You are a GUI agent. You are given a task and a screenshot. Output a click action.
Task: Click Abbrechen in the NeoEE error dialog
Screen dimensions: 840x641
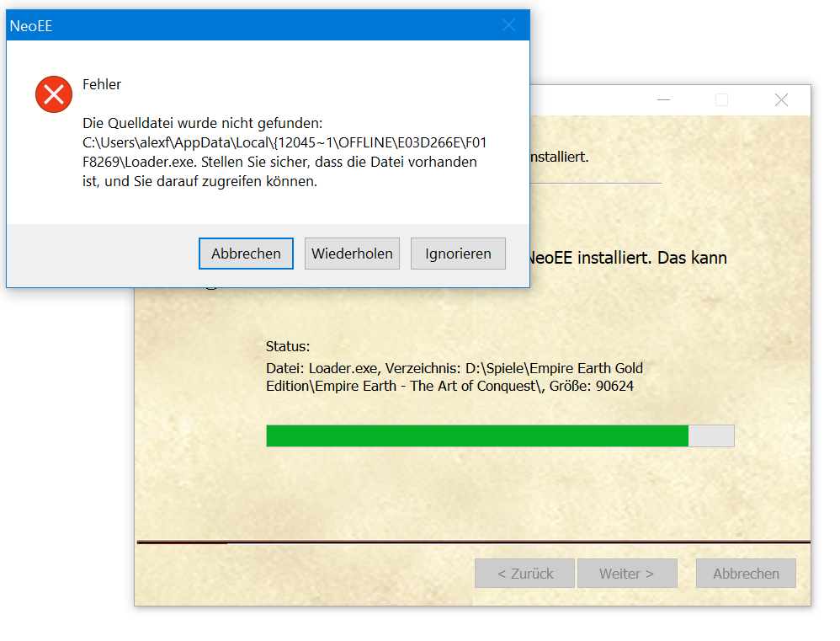[x=246, y=254]
